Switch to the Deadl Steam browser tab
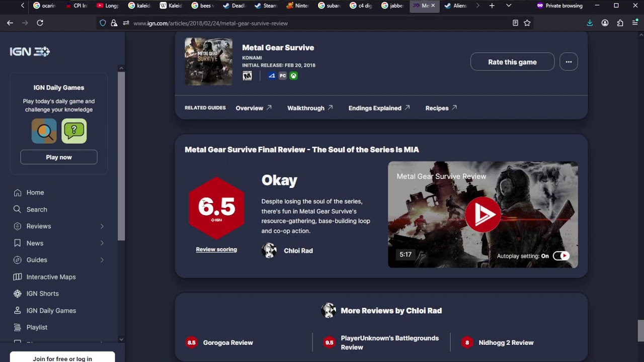Screen dimensions: 644x362 click(235, 6)
